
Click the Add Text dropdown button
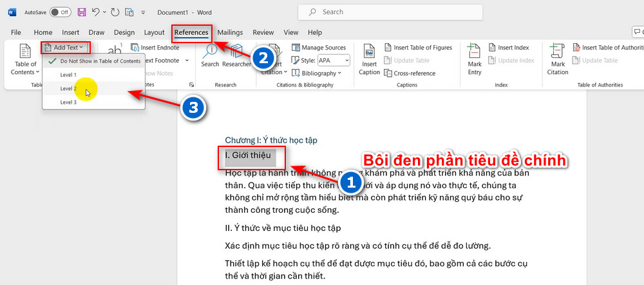pos(65,48)
